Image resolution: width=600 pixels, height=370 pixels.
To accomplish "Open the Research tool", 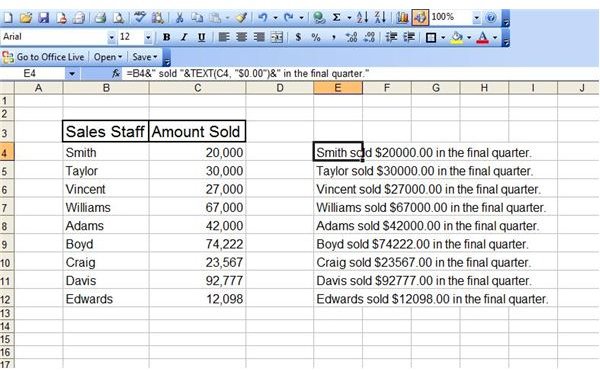I will point(158,18).
